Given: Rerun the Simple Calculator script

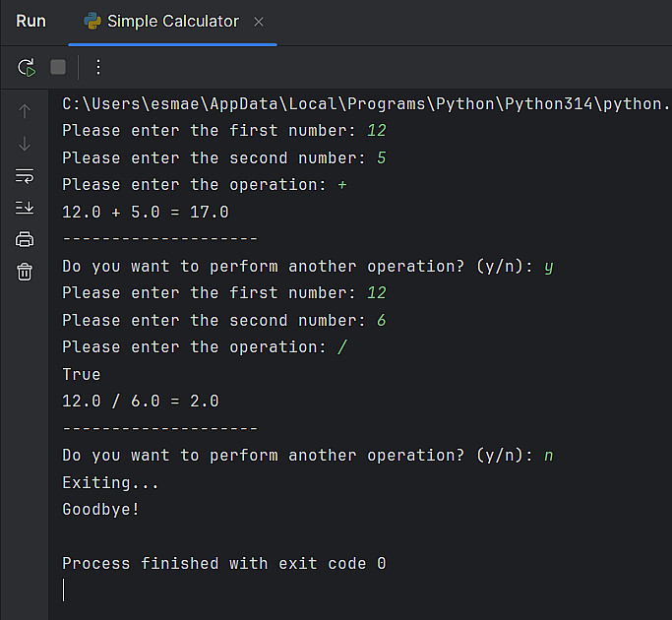Looking at the screenshot, I should tap(27, 67).
